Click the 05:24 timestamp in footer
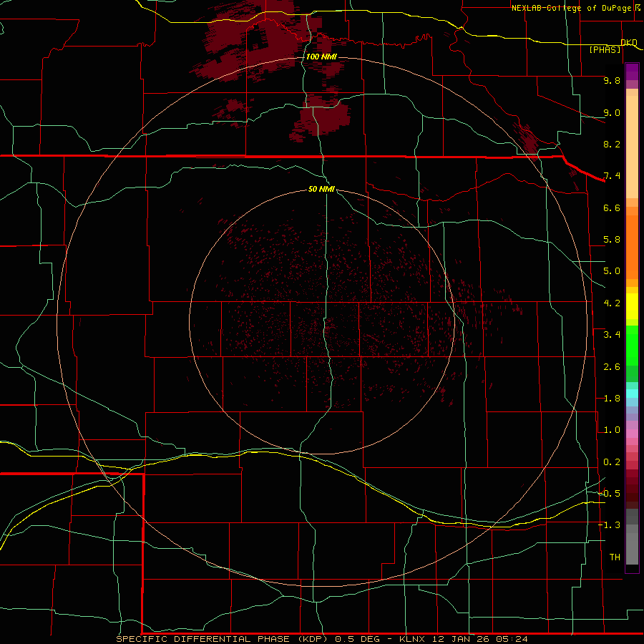Image resolution: width=644 pixels, height=644 pixels. coord(512,639)
